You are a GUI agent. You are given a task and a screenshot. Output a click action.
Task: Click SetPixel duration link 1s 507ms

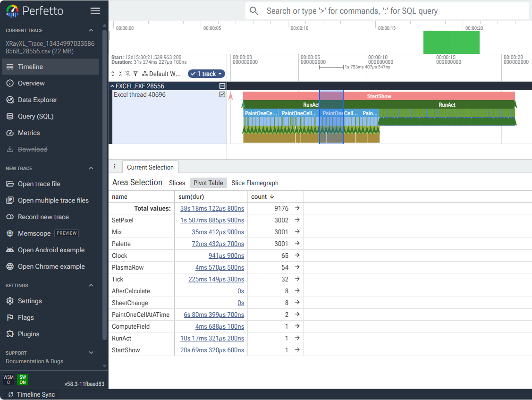tap(212, 220)
